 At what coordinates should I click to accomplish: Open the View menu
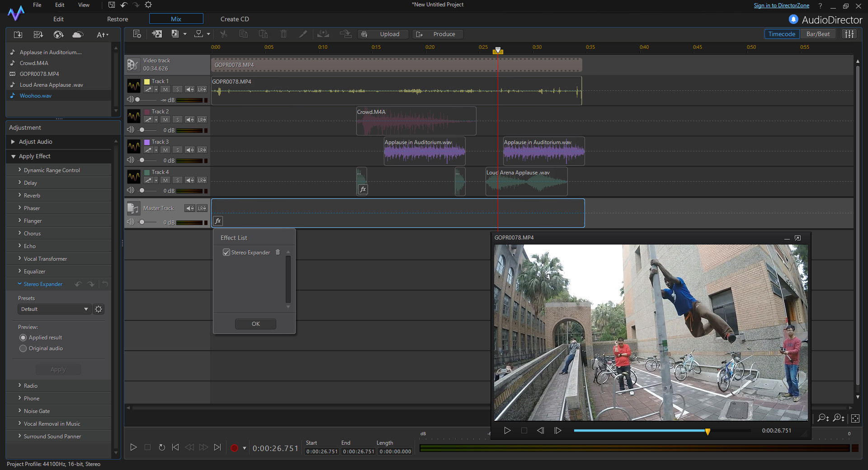84,5
